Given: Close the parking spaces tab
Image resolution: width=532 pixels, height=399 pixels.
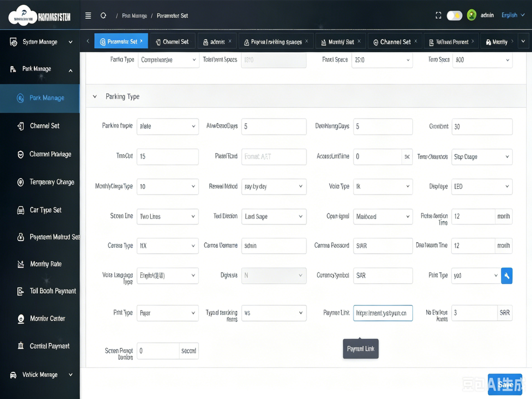Looking at the screenshot, I should [306, 41].
